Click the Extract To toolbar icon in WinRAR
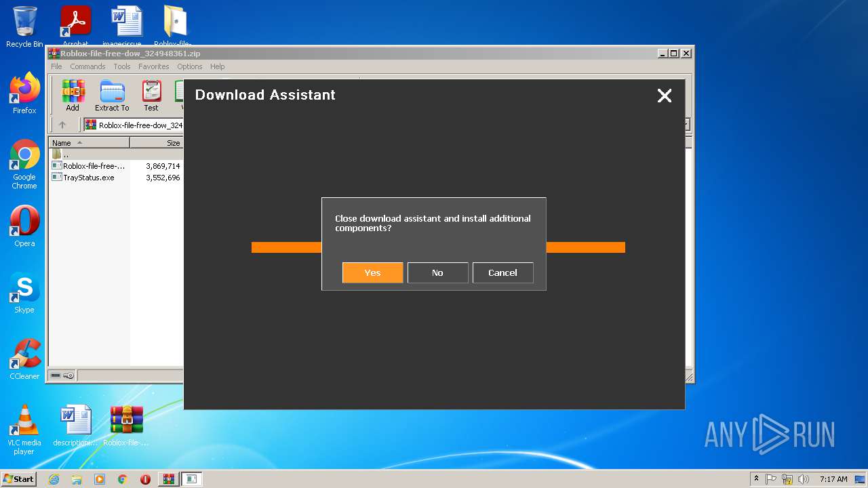Screen dimensions: 868x488 112,96
